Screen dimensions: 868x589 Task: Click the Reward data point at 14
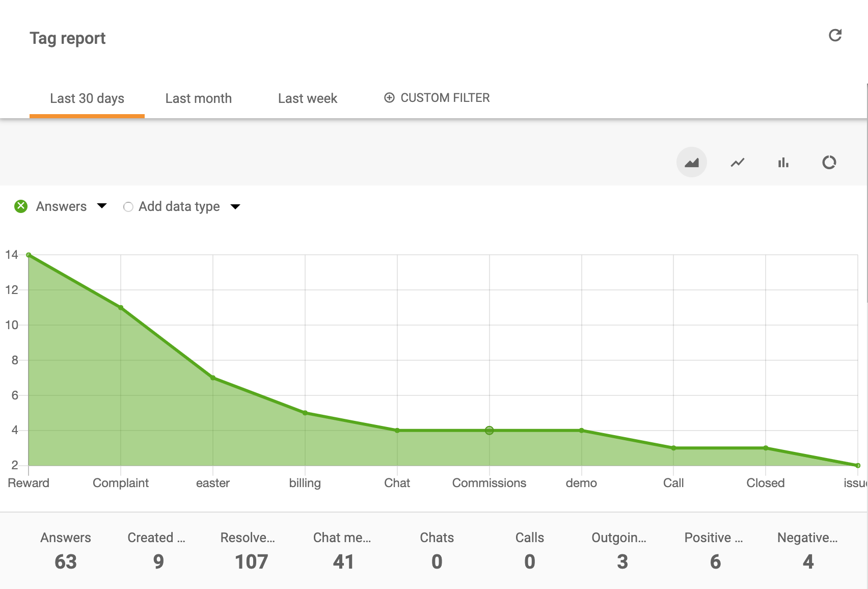tap(29, 255)
